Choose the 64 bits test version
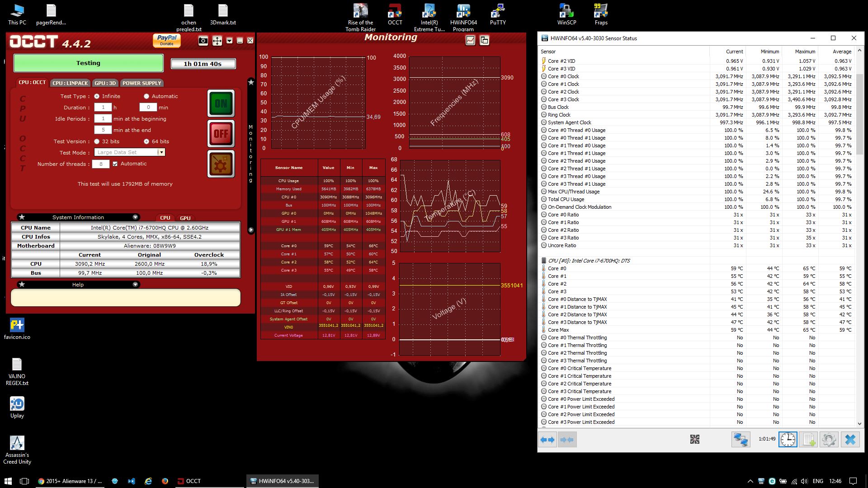The height and width of the screenshot is (488, 868). coord(146,141)
